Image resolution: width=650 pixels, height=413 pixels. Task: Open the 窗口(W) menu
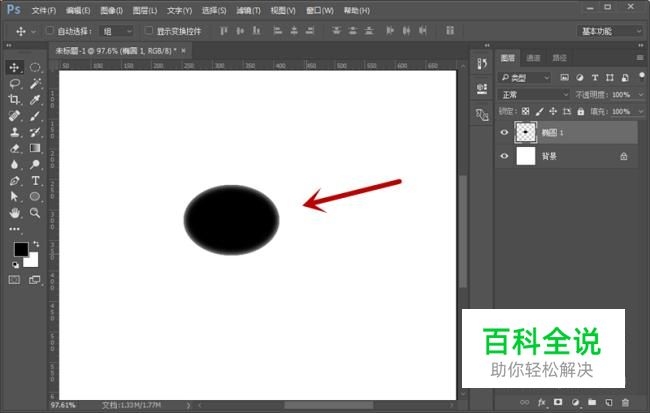pyautogui.click(x=320, y=10)
